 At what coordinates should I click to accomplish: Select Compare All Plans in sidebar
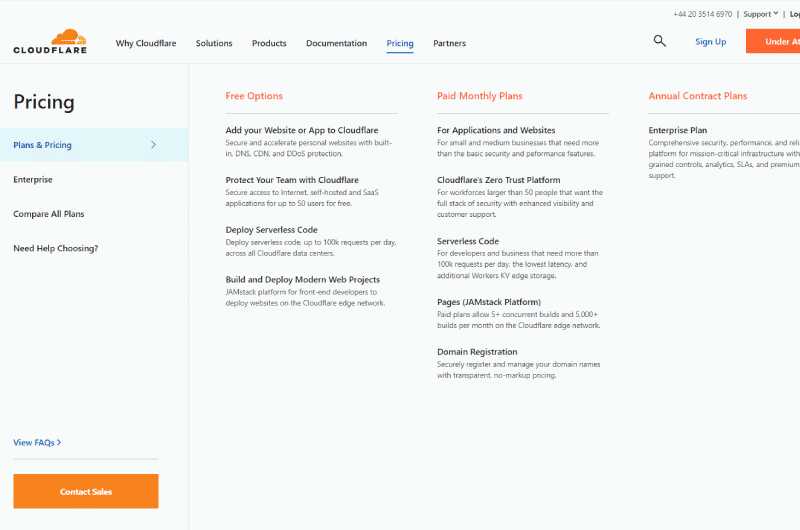tap(48, 214)
